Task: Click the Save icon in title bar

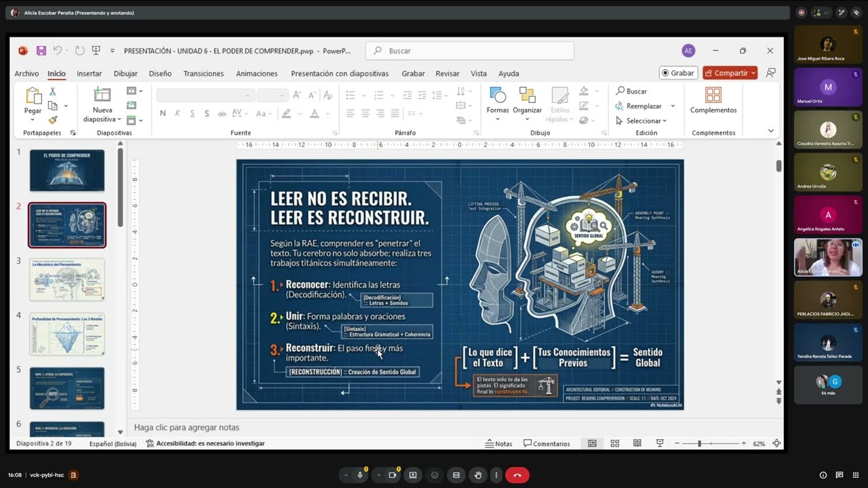Action: click(41, 51)
